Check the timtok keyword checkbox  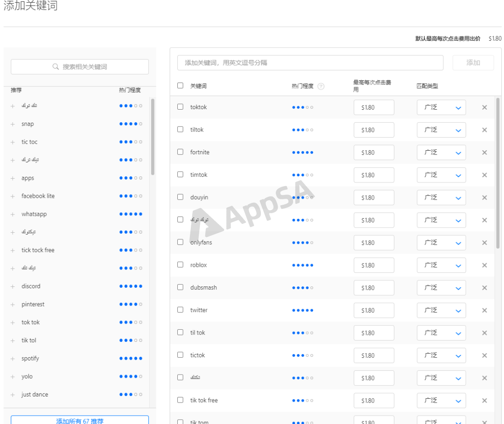click(x=180, y=174)
